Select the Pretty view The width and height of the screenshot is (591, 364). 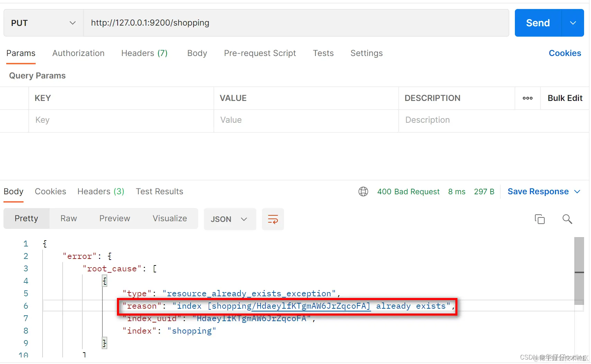[x=26, y=218]
